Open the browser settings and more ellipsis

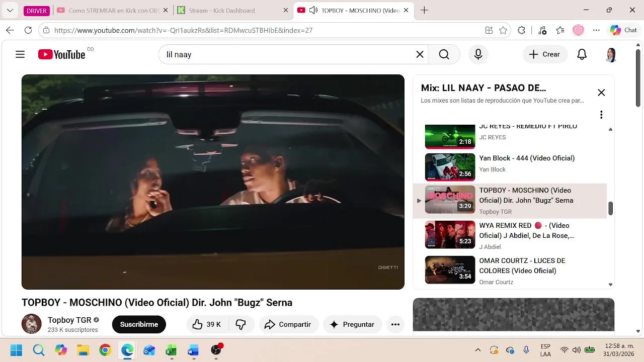click(596, 30)
